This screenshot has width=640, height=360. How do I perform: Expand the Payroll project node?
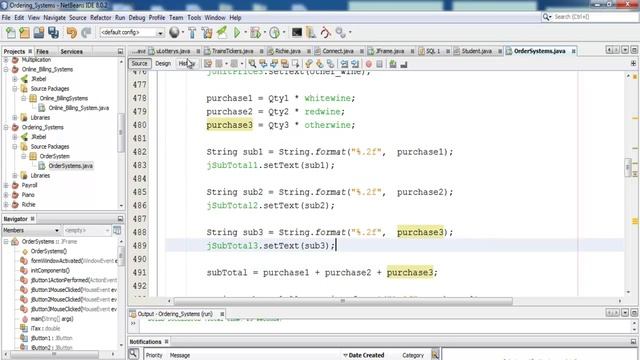coord(6,185)
